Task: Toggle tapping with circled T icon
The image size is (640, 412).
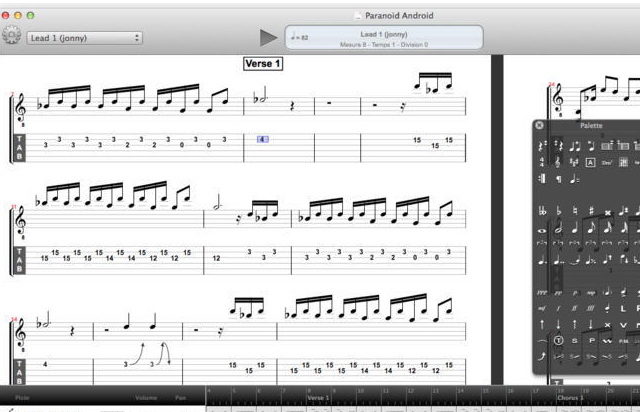Action: [558, 340]
